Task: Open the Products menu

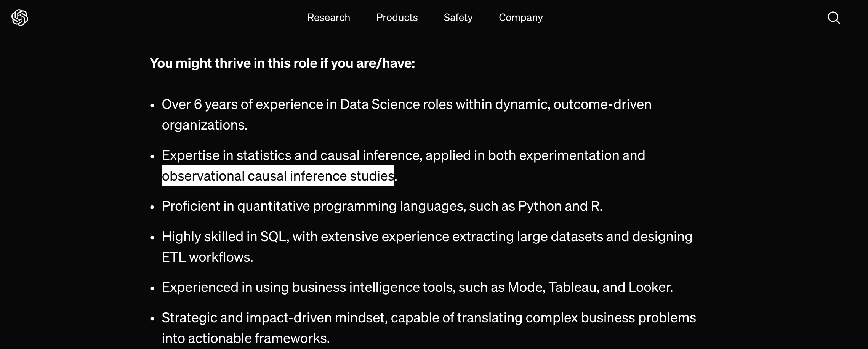Action: pyautogui.click(x=397, y=18)
